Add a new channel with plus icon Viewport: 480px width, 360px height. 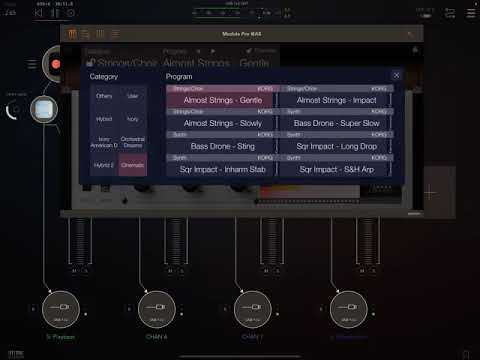(430, 193)
